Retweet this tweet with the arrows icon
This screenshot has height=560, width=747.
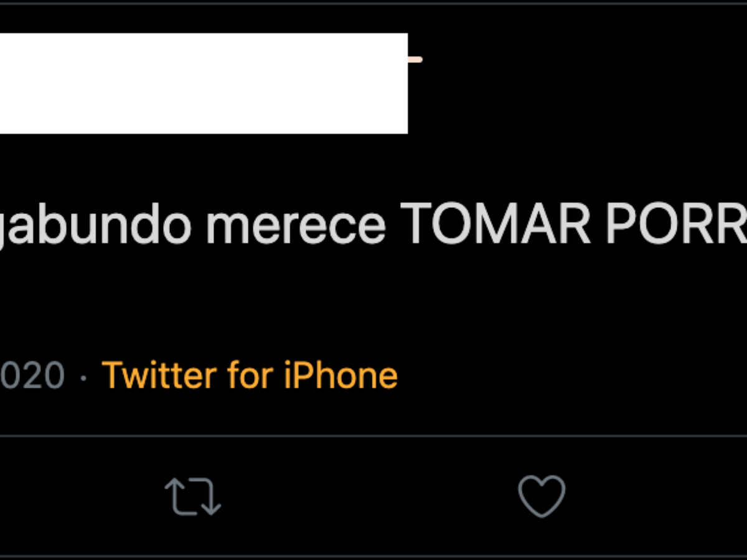[193, 497]
